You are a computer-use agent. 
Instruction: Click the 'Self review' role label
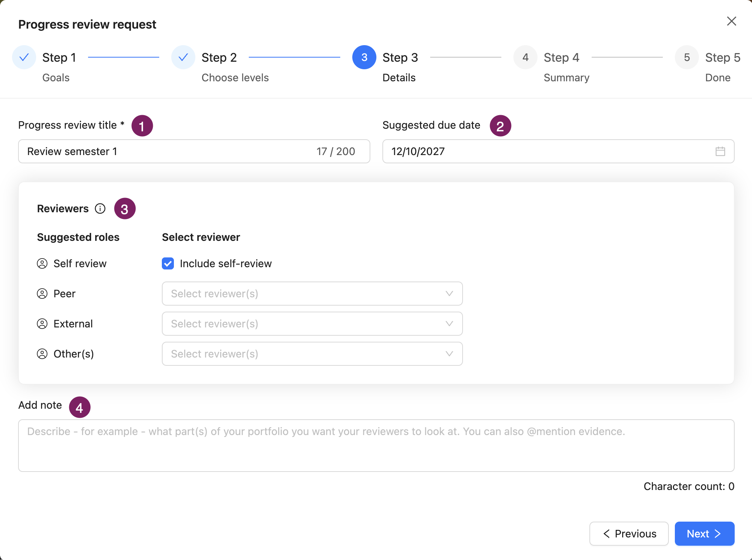tap(80, 263)
